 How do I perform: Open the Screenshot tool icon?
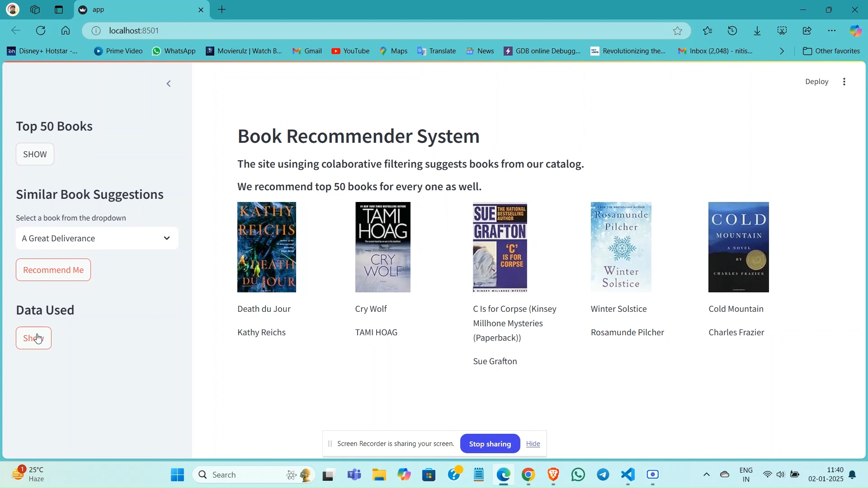[783, 31]
